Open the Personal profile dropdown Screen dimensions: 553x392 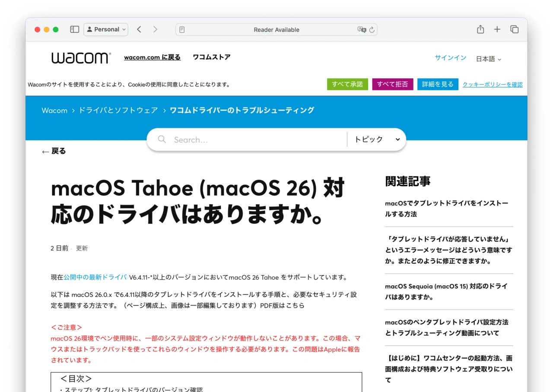tap(105, 29)
